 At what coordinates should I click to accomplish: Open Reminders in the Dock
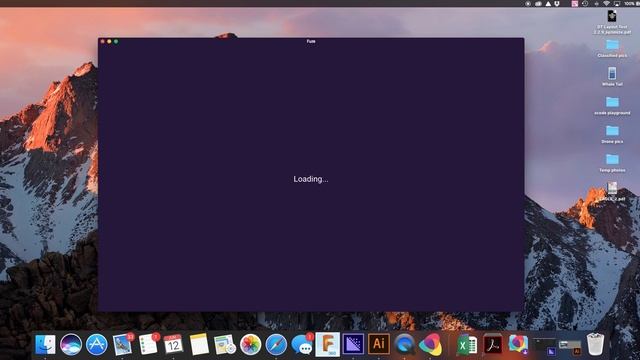pyautogui.click(x=148, y=344)
